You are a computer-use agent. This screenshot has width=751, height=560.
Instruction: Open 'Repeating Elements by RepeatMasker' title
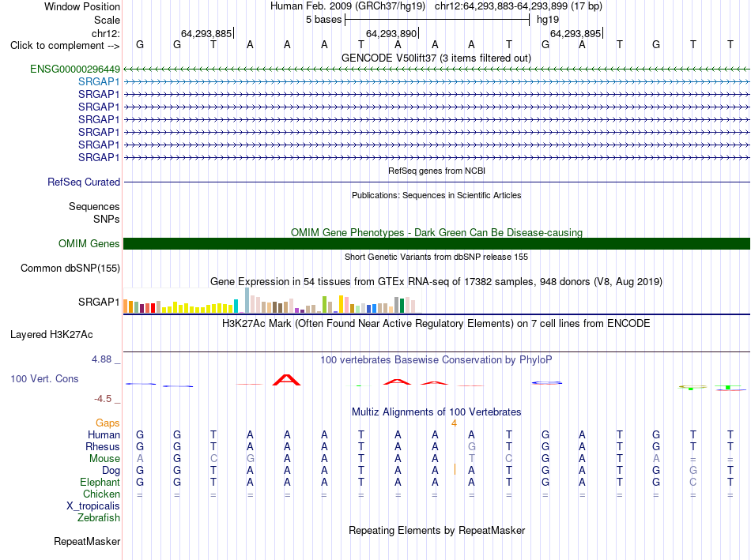(x=436, y=530)
